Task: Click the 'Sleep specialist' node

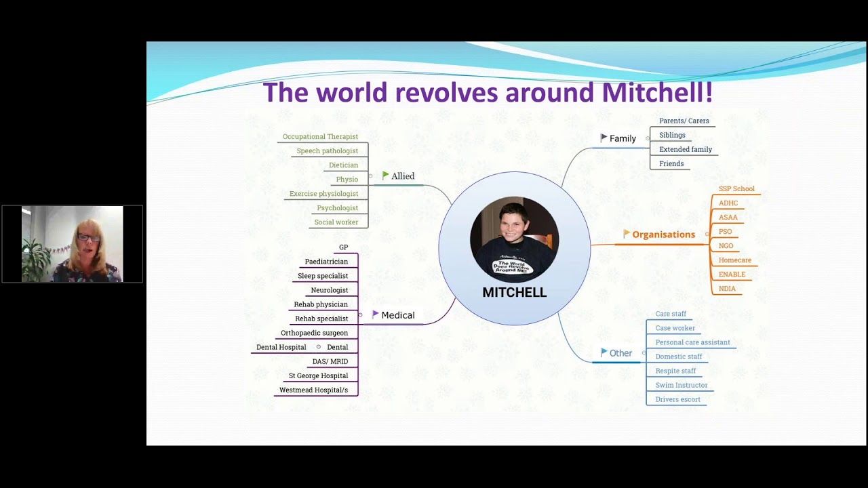Action: pyautogui.click(x=323, y=276)
